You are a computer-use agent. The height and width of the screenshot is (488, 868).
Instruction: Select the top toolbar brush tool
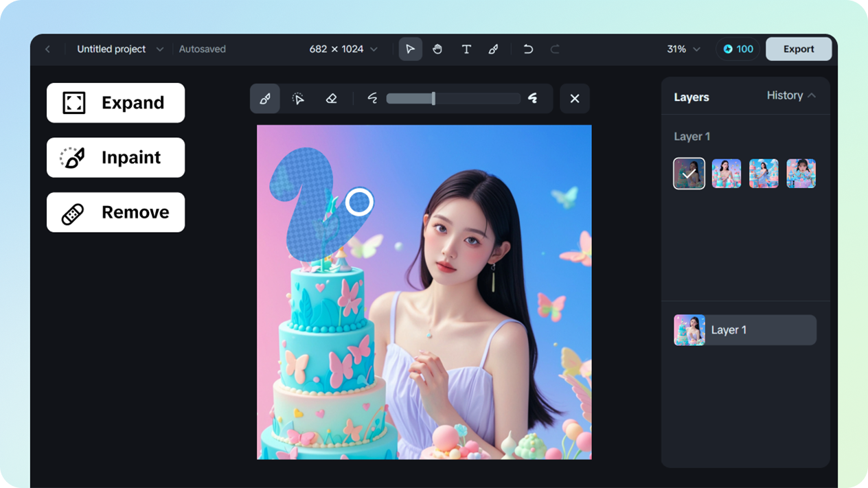click(493, 49)
